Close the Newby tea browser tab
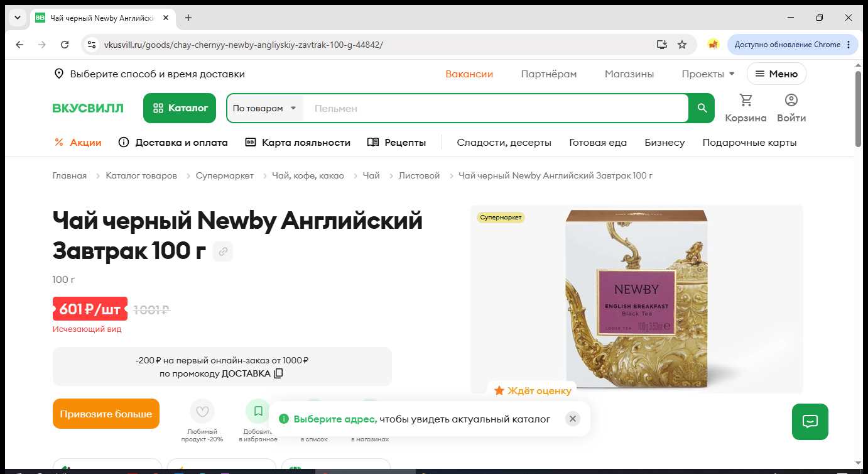The height and width of the screenshot is (474, 868). point(166,18)
